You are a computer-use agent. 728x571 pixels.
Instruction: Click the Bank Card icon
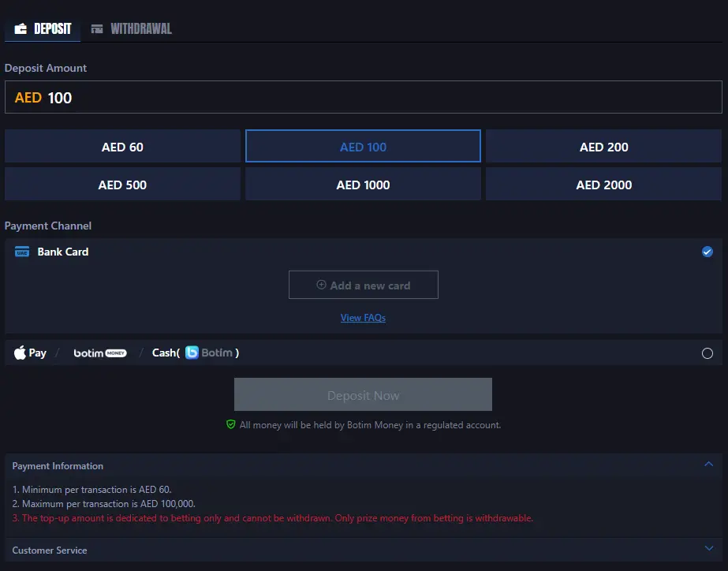[22, 252]
